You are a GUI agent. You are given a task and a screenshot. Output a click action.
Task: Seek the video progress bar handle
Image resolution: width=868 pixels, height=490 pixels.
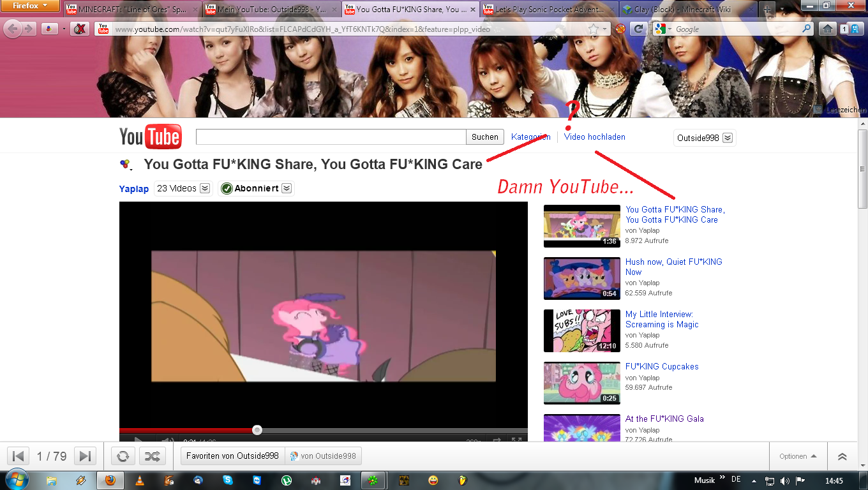click(257, 430)
